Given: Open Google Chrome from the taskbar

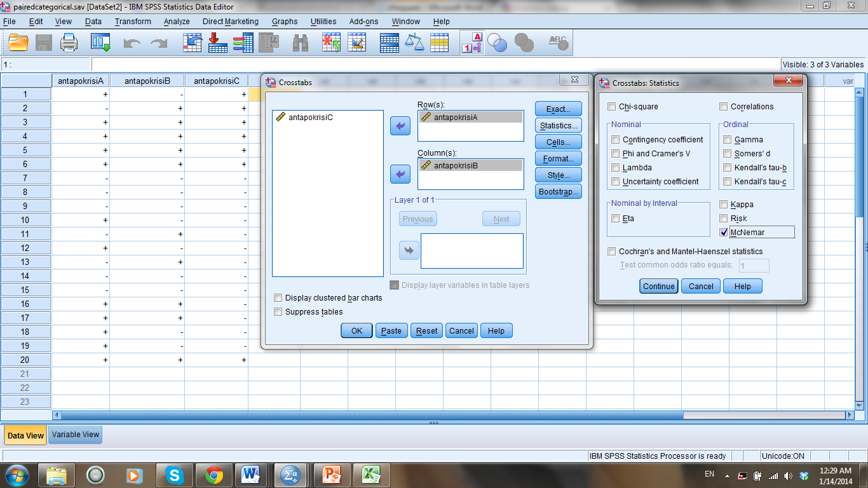Looking at the screenshot, I should pos(214,475).
